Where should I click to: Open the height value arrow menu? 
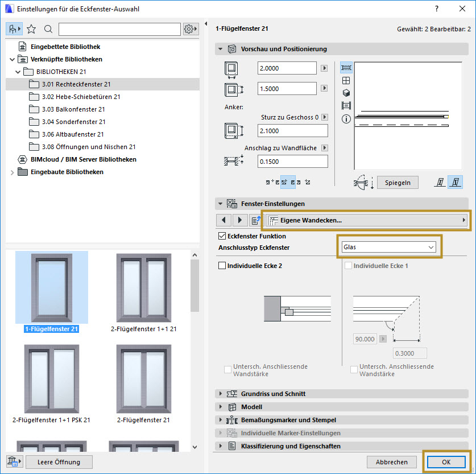click(324, 88)
